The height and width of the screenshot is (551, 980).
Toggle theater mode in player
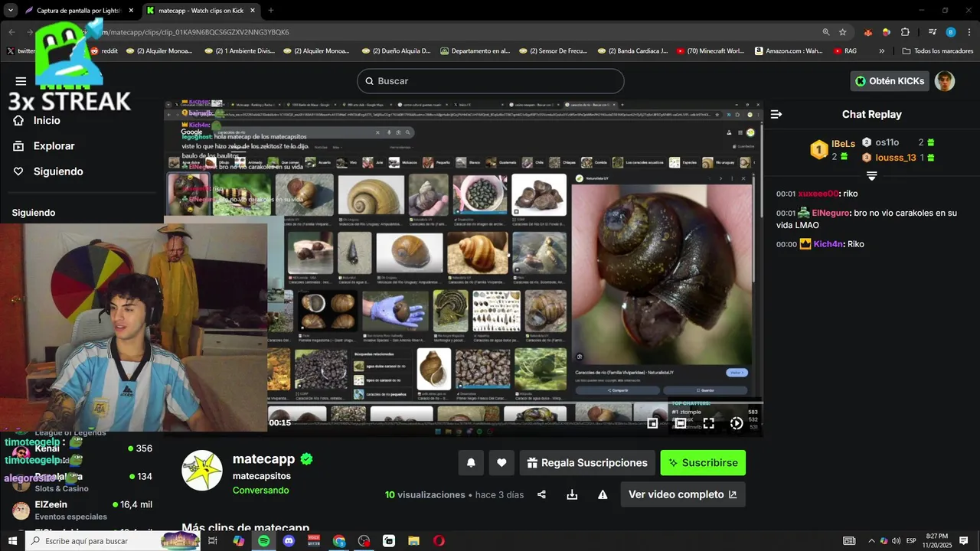click(x=680, y=423)
